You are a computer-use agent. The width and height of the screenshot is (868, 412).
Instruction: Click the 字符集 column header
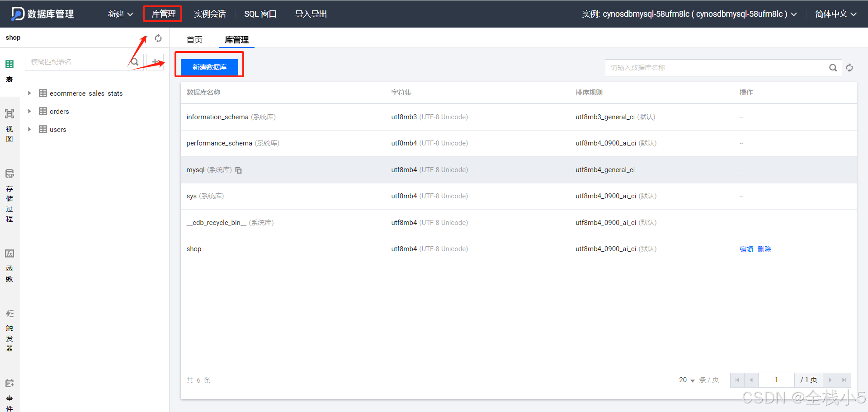(401, 93)
